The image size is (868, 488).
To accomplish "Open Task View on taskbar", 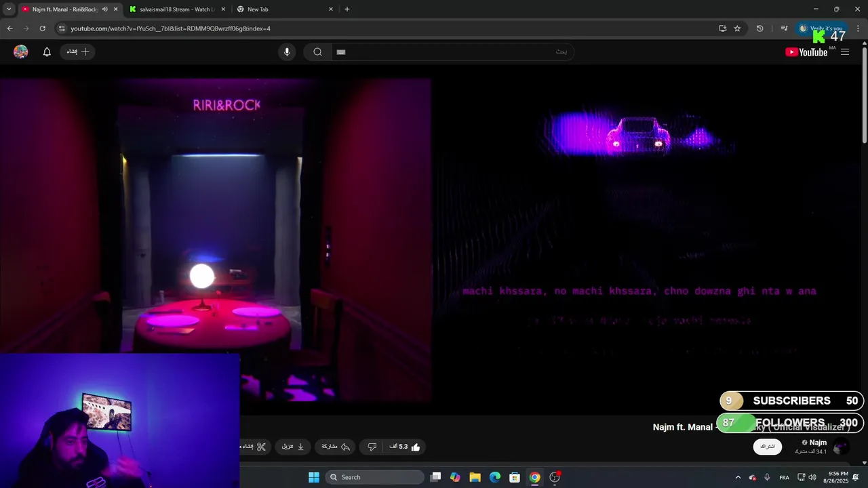I will click(x=436, y=477).
